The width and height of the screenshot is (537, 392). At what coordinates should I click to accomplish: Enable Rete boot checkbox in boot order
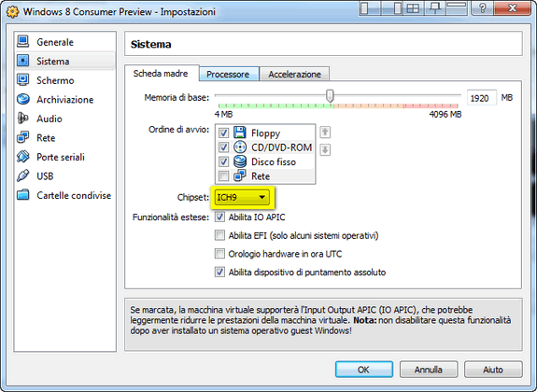[x=223, y=176]
